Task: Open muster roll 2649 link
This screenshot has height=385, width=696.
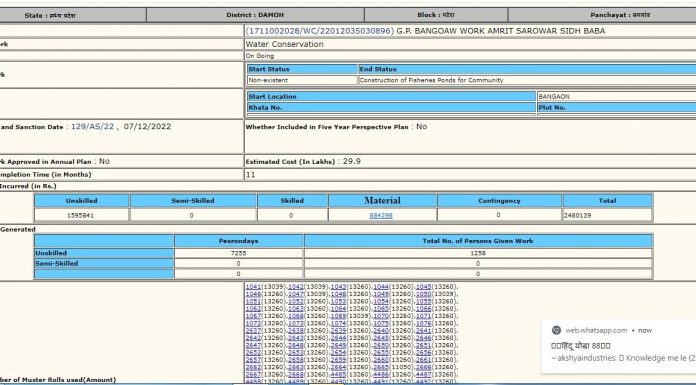Action: [x=338, y=345]
